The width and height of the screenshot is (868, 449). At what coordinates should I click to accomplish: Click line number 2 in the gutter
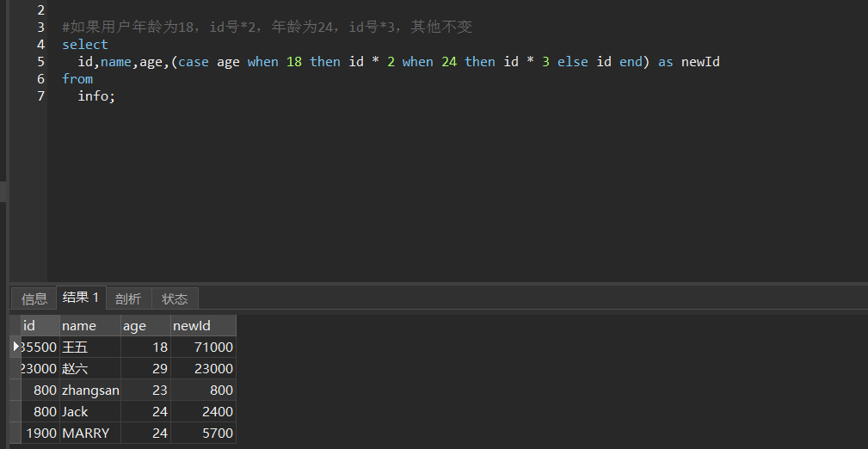tap(41, 10)
